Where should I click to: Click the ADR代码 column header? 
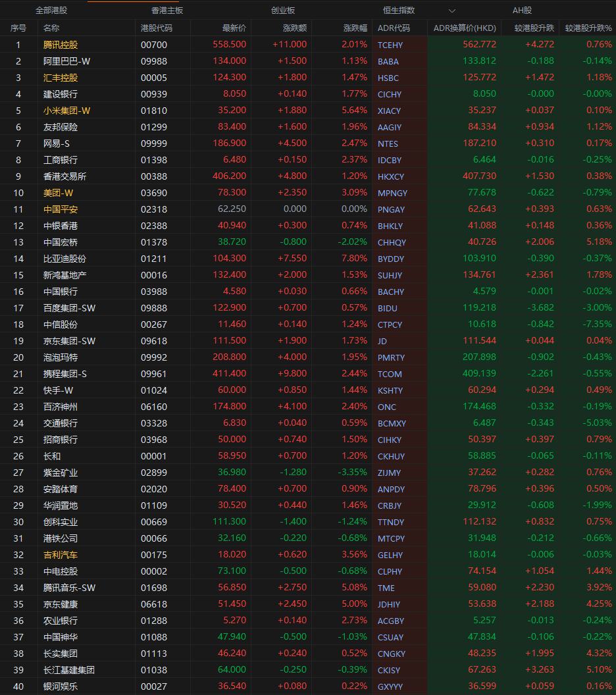[394, 28]
